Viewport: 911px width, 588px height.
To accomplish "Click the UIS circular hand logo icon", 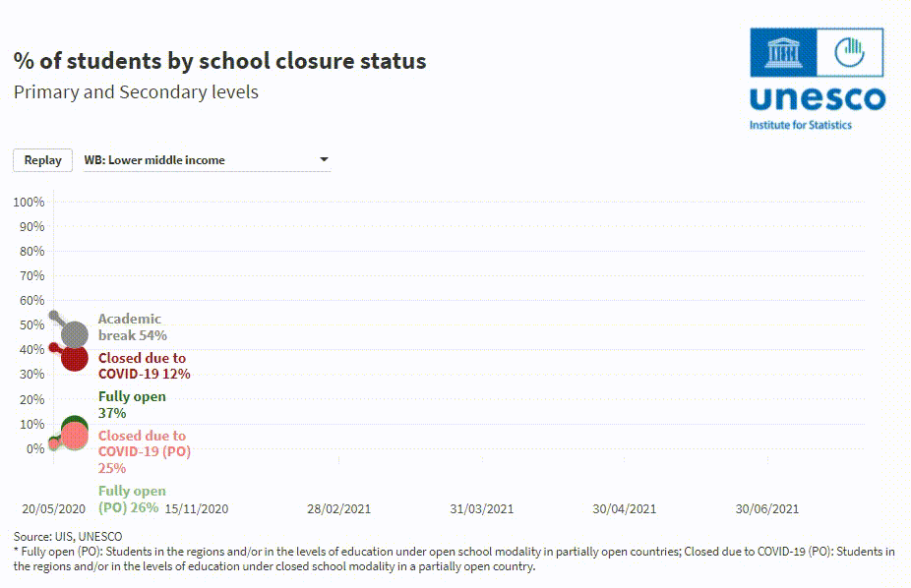I will pos(849,51).
